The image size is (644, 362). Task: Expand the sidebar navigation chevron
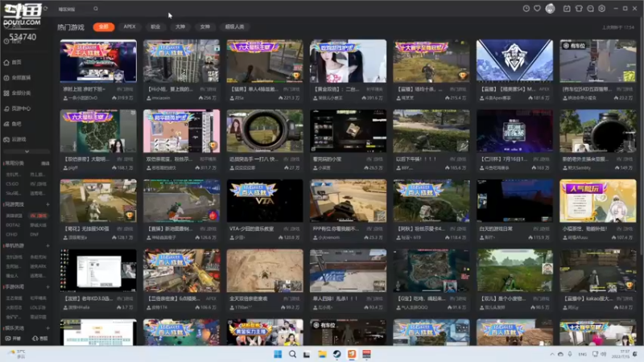pyautogui.click(x=27, y=151)
